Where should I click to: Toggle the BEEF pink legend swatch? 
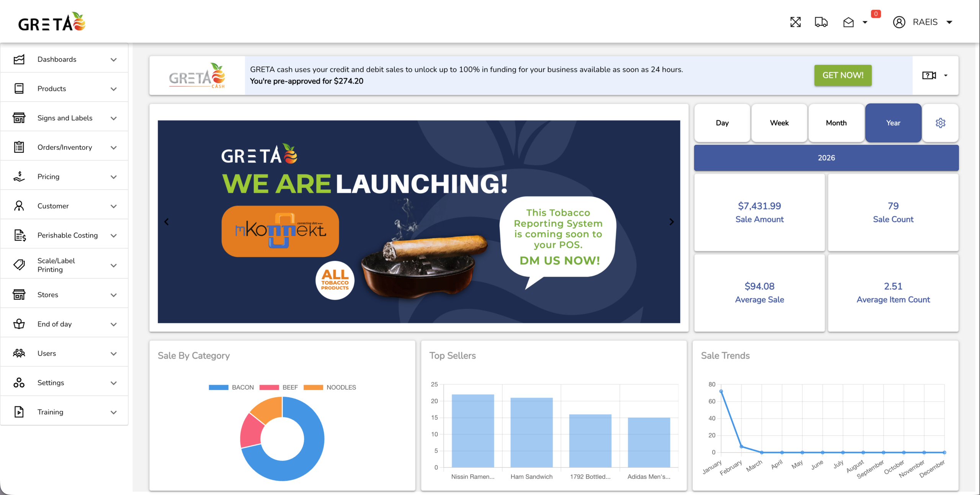pos(269,387)
